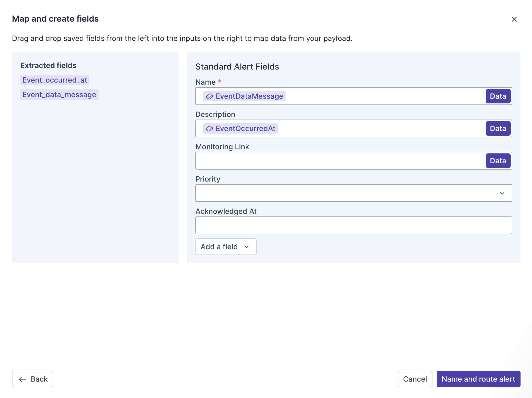Select the Event_occurred_at extracted field

click(x=55, y=80)
